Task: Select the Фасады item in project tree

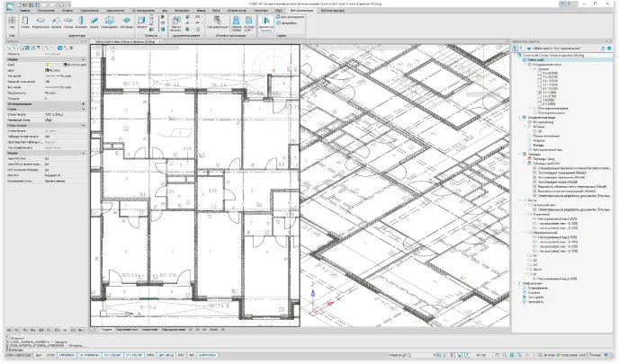Action: point(541,144)
